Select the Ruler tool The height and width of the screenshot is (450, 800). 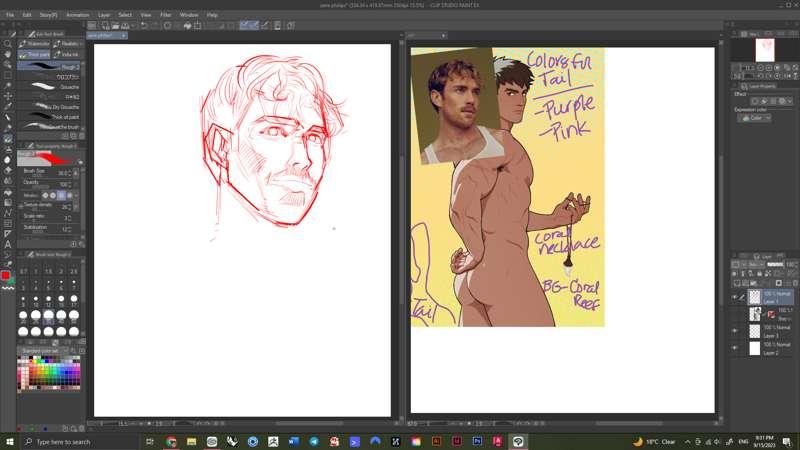click(x=8, y=234)
